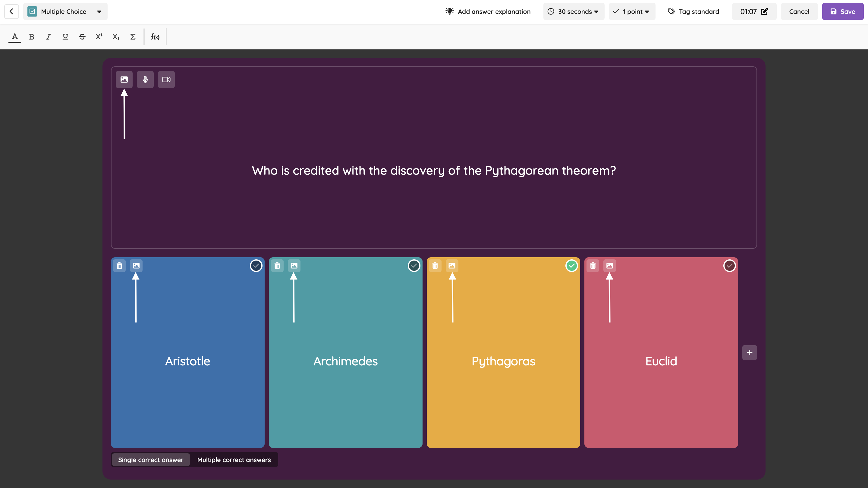The height and width of the screenshot is (488, 868).
Task: Open the text color tool
Action: pos(14,37)
